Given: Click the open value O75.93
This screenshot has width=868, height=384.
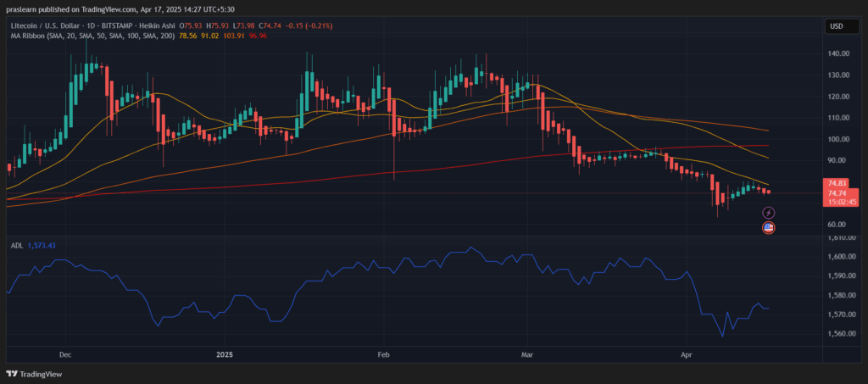Looking at the screenshot, I should [191, 26].
